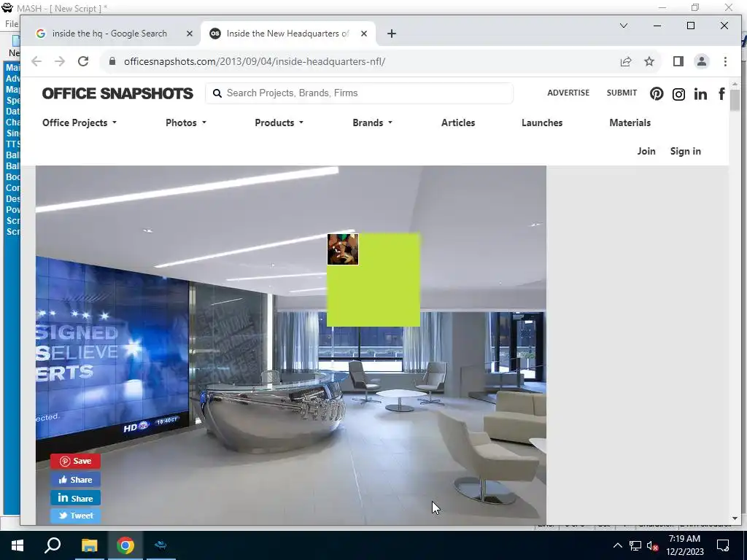Visit Office Snapshots Facebook page
The image size is (747, 560).
tap(721, 94)
